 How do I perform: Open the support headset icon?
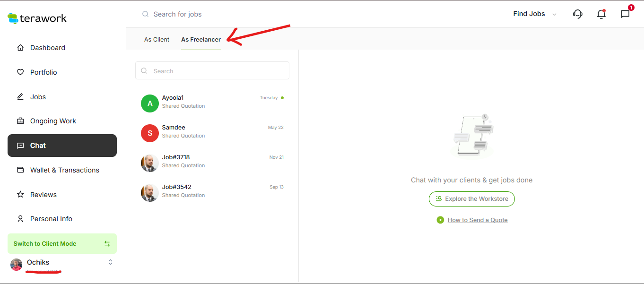[x=577, y=14]
